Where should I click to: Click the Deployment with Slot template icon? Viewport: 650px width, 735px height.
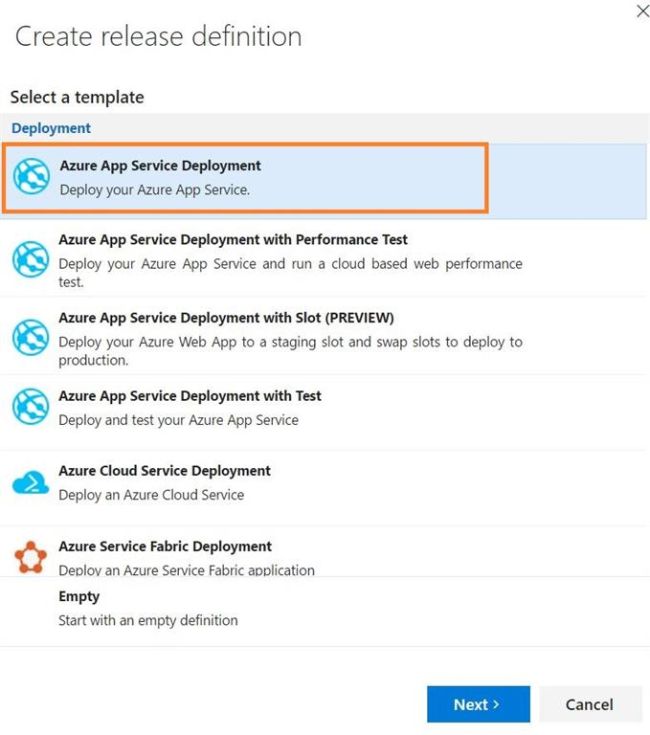[30, 338]
